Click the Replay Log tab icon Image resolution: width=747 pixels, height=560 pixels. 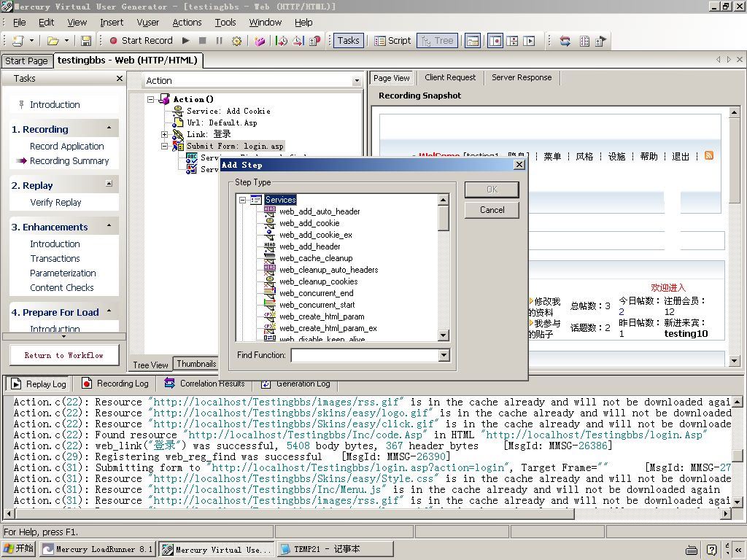16,384
